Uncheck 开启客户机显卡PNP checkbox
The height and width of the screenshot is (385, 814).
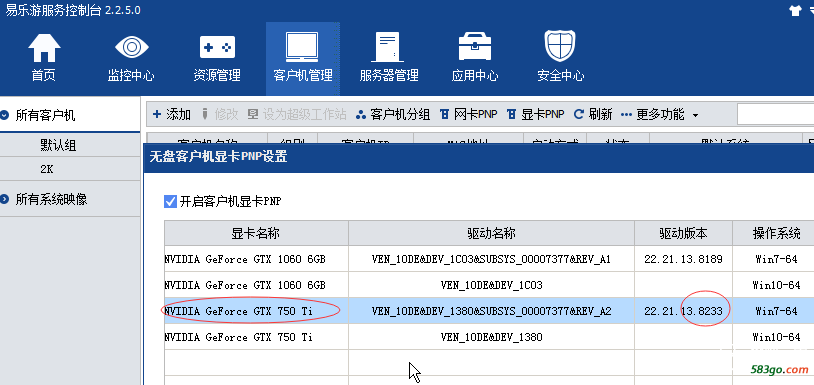(x=170, y=201)
